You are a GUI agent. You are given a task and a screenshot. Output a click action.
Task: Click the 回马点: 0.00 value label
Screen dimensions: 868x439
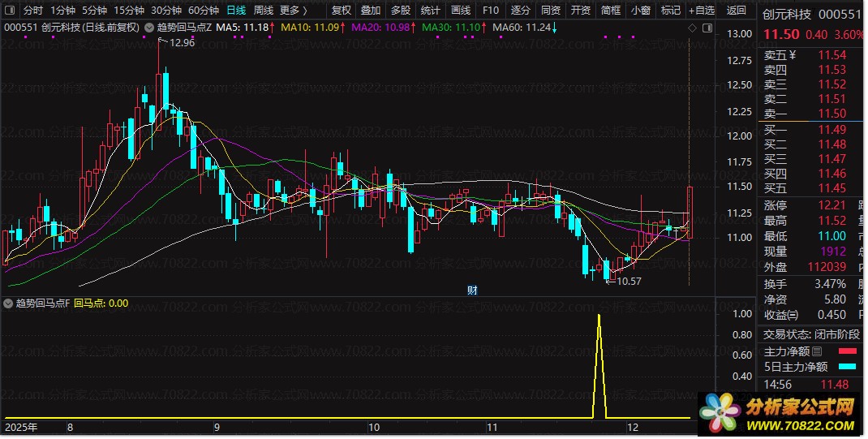coord(101,303)
